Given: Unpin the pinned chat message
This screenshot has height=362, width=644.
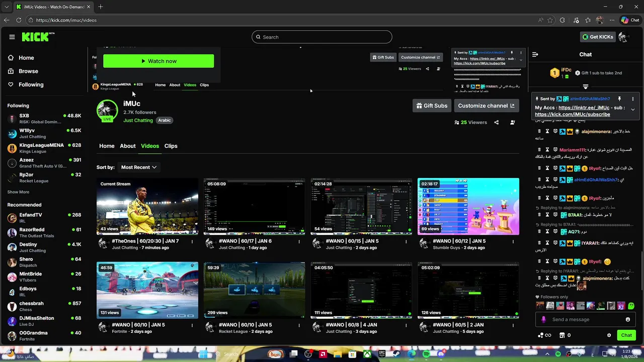Looking at the screenshot, I should pos(619,99).
